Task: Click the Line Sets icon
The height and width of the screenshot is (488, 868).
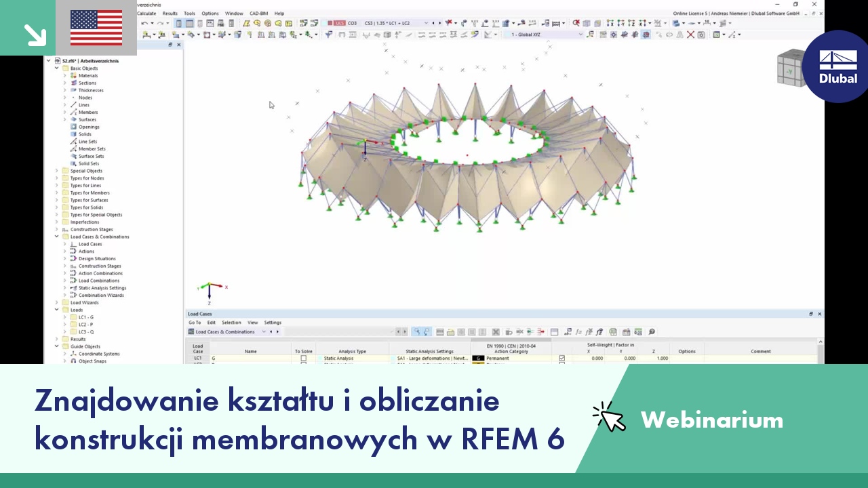Action: [73, 142]
